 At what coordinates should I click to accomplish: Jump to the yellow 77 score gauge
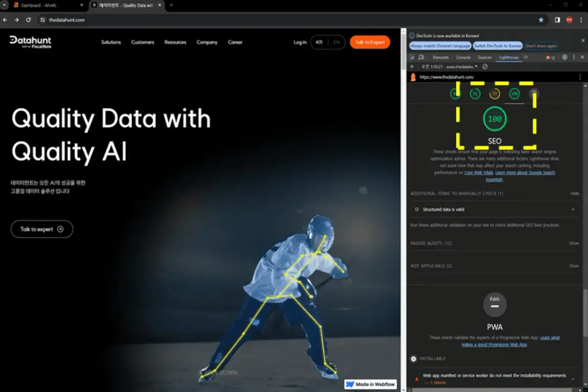coord(494,94)
